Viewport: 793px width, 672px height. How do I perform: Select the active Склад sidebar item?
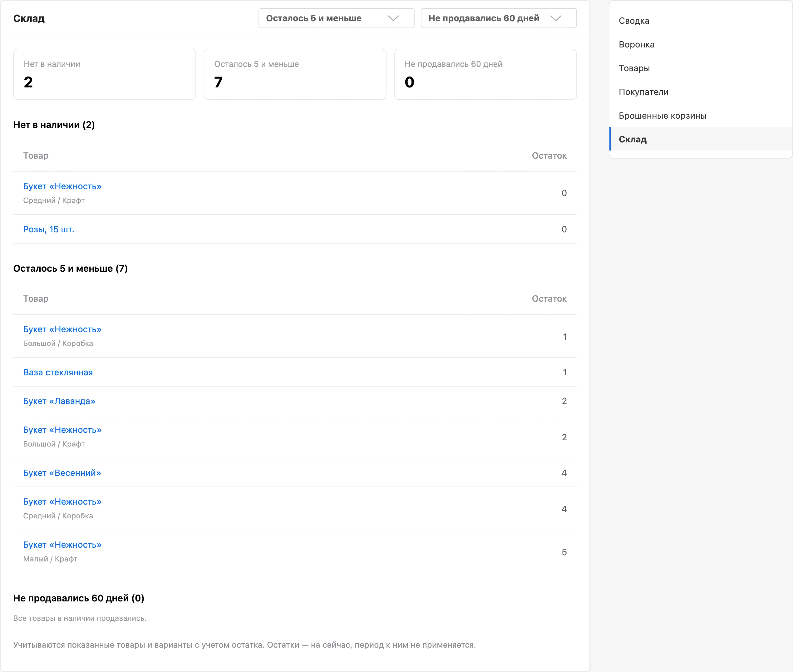click(x=701, y=139)
